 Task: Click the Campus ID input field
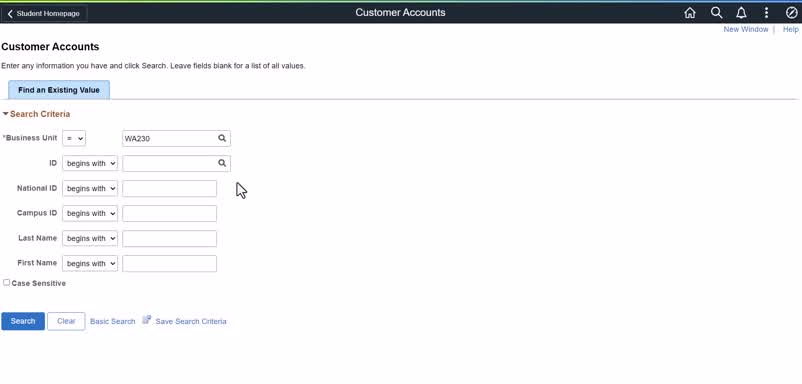point(169,214)
